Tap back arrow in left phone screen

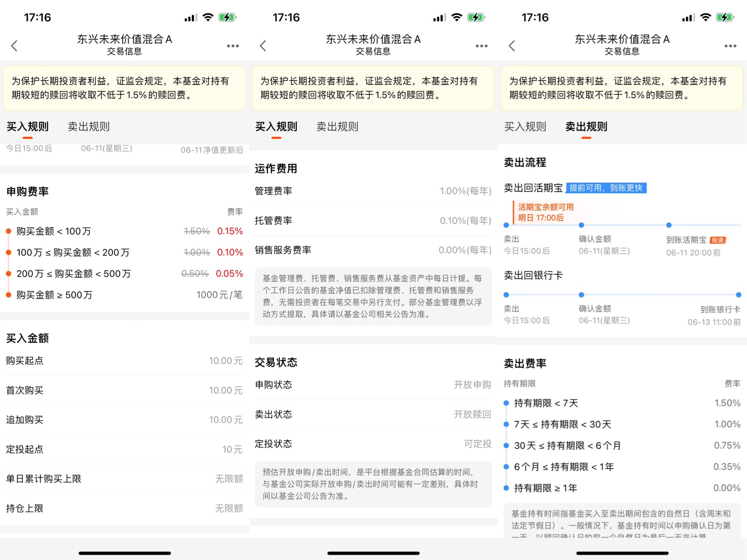coord(14,46)
